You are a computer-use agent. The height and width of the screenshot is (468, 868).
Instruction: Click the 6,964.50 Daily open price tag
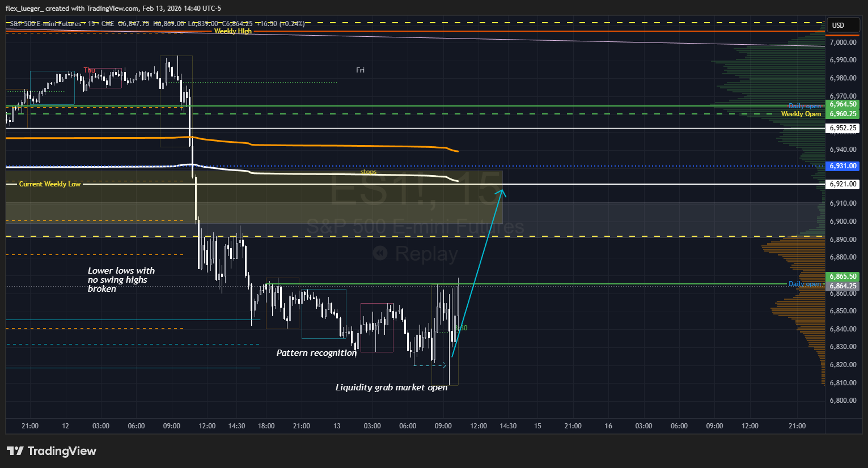click(x=842, y=104)
